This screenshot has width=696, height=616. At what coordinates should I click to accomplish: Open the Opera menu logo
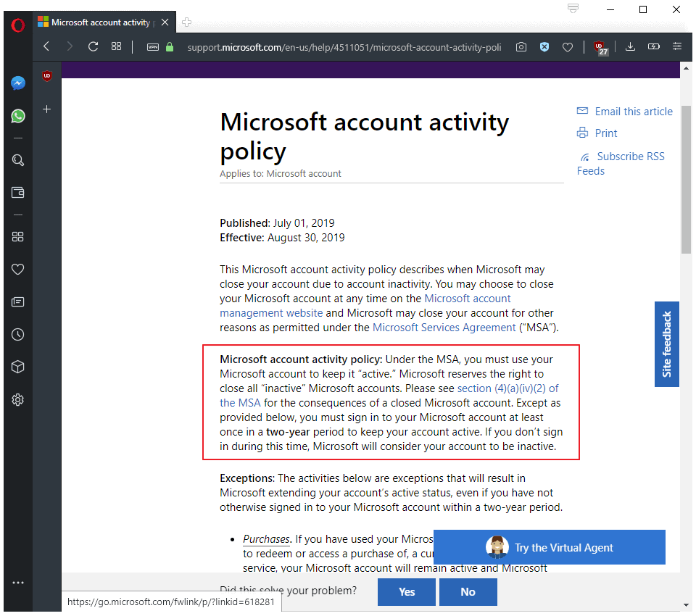(17, 25)
